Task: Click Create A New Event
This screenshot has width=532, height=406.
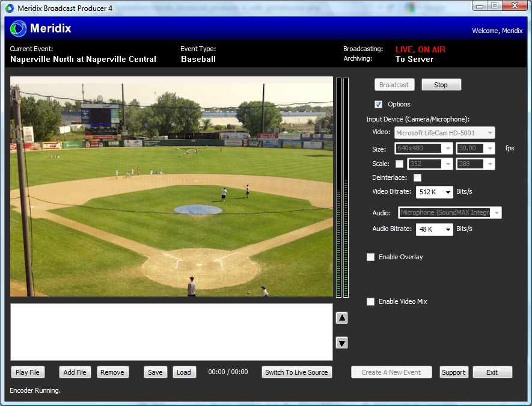Action: point(391,372)
